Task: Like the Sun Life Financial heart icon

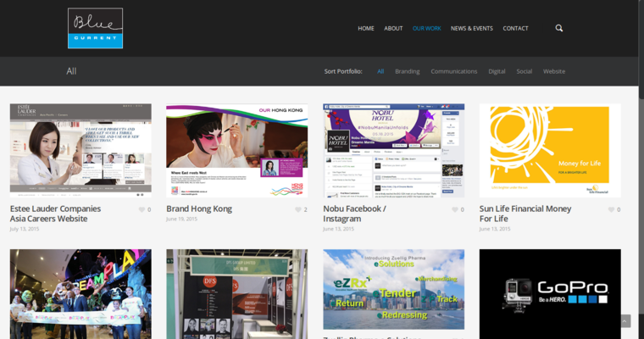Action: pyautogui.click(x=612, y=209)
